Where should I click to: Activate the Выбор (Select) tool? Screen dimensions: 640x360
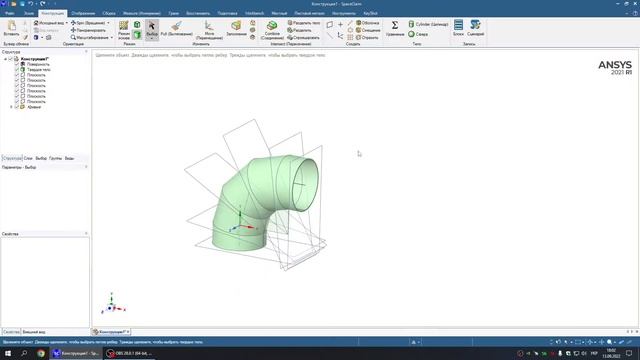click(x=151, y=29)
